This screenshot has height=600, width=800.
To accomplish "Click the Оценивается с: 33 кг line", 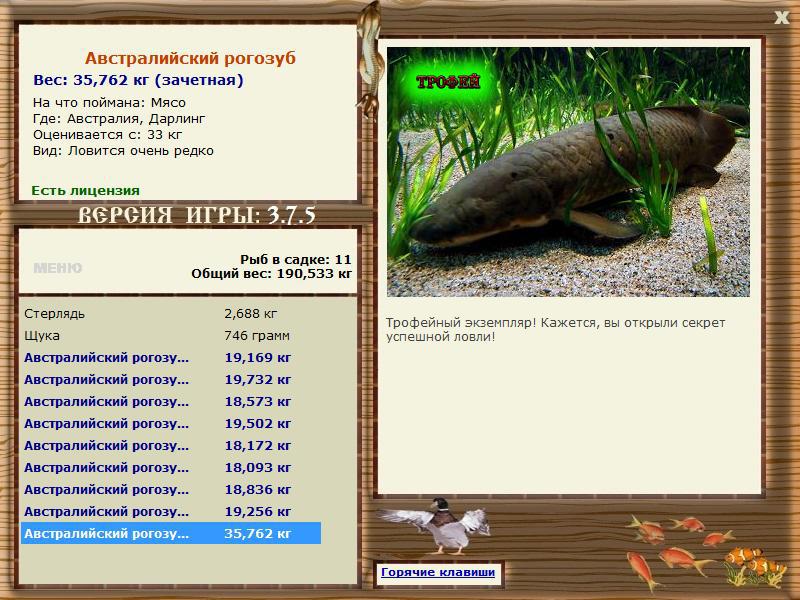I will click(x=108, y=135).
